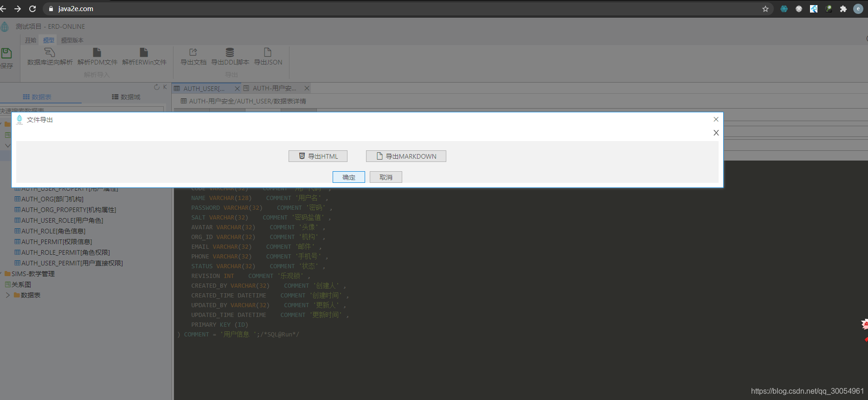Click the 导出HTML button
Image resolution: width=868 pixels, height=400 pixels.
coord(318,156)
